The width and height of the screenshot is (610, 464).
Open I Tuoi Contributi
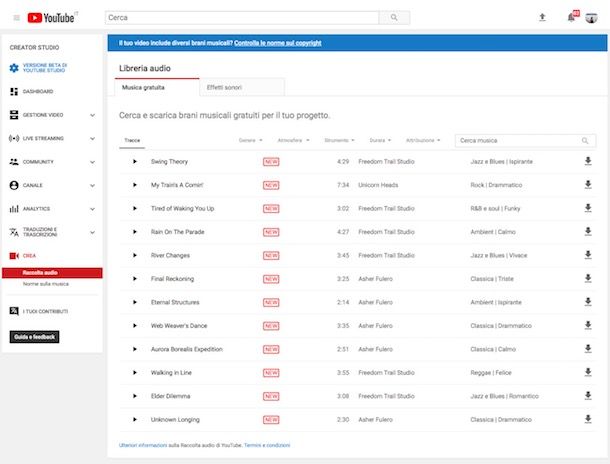tap(39, 311)
